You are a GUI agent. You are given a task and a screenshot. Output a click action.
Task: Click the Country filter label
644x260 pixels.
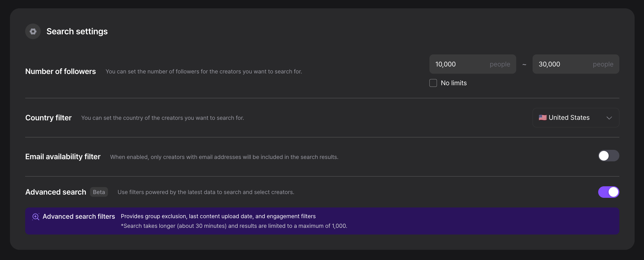click(48, 118)
